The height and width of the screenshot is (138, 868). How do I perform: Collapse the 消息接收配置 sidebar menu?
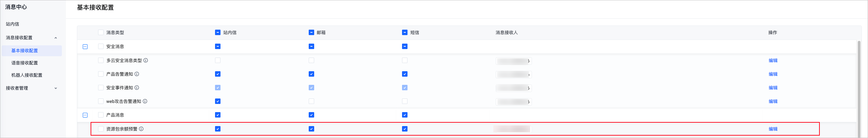pyautogui.click(x=56, y=38)
